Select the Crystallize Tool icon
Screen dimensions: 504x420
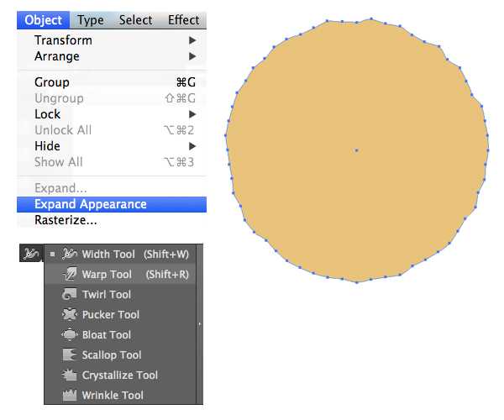(x=69, y=375)
